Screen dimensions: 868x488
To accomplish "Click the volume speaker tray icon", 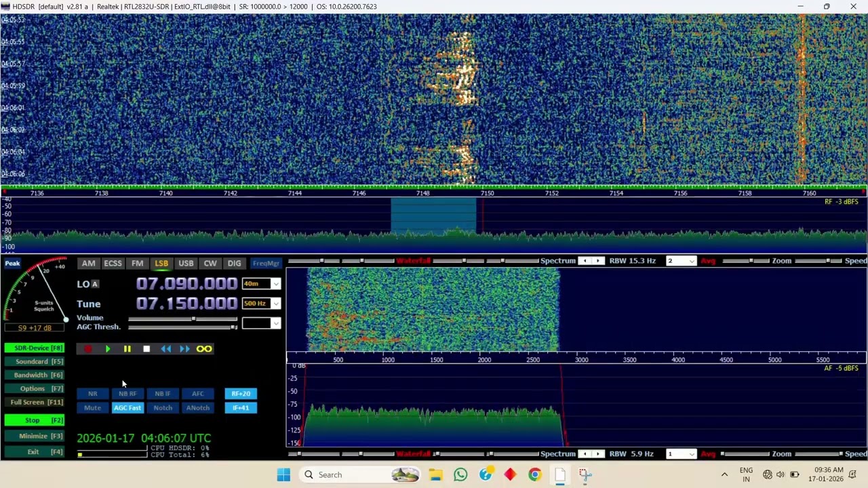I will tap(781, 474).
